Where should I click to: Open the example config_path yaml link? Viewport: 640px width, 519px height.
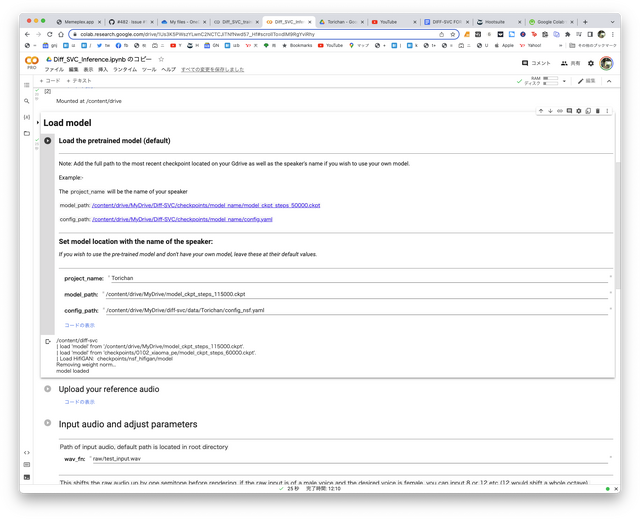(182, 220)
